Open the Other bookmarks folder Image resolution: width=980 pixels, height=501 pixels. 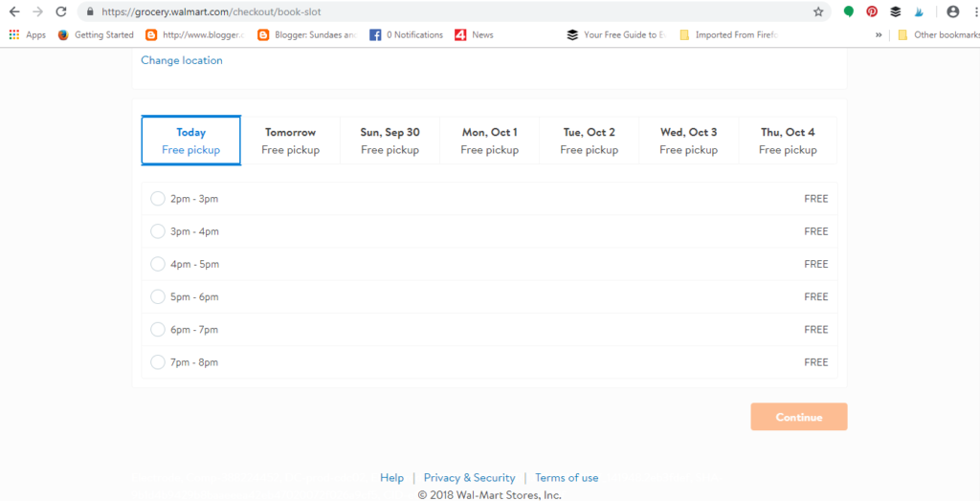[x=938, y=35]
